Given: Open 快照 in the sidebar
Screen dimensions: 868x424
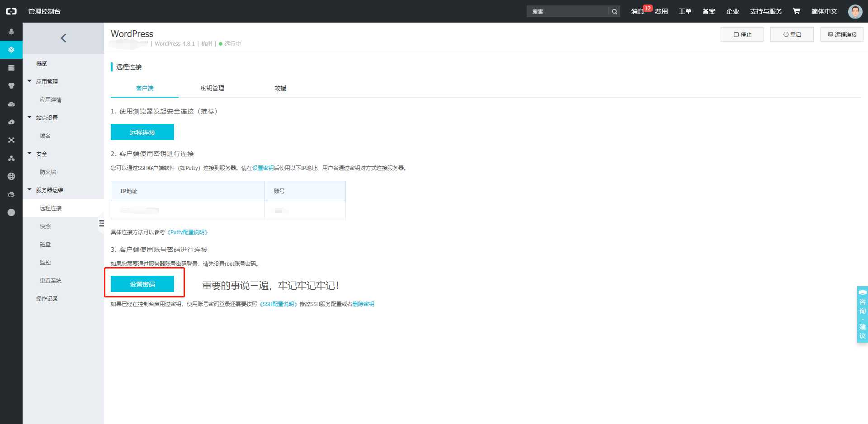Looking at the screenshot, I should point(45,226).
